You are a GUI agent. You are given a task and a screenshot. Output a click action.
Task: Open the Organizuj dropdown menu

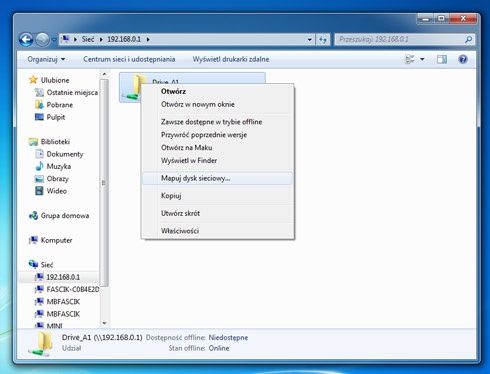point(46,59)
